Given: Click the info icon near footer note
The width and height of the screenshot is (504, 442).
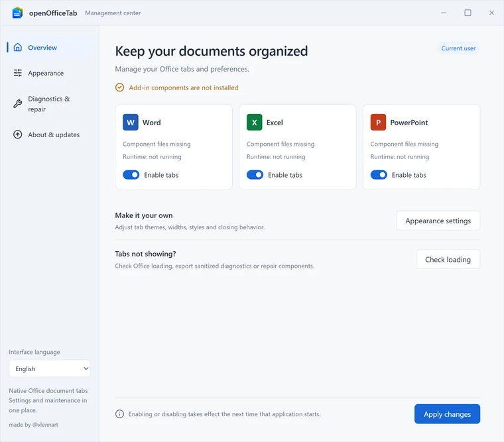Looking at the screenshot, I should (x=119, y=414).
